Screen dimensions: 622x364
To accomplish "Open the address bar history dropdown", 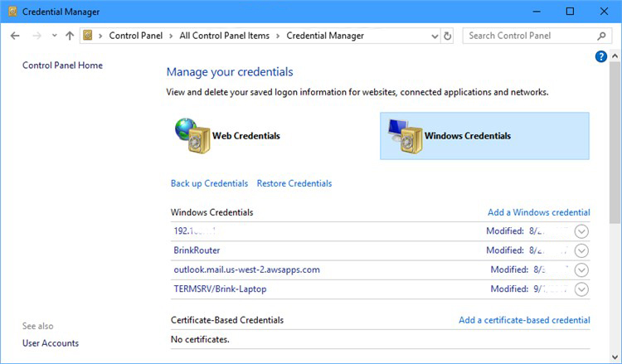I will click(x=435, y=36).
